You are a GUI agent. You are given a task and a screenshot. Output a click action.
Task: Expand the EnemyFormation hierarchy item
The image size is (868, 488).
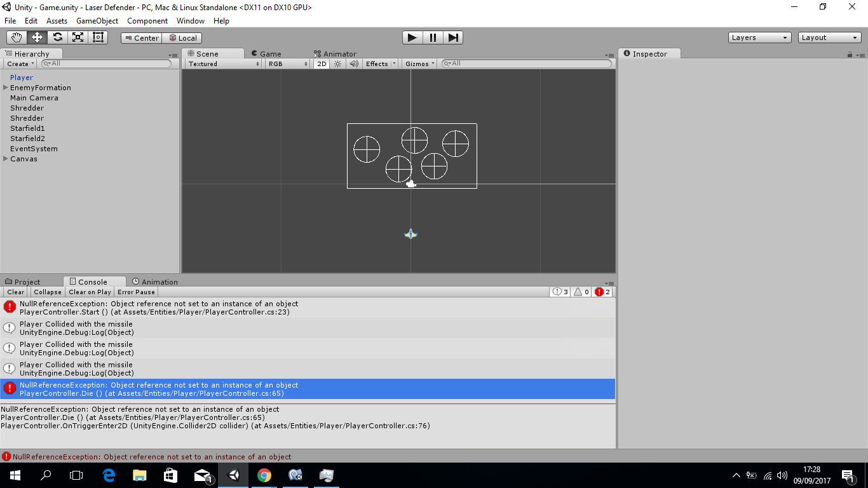pyautogui.click(x=5, y=88)
